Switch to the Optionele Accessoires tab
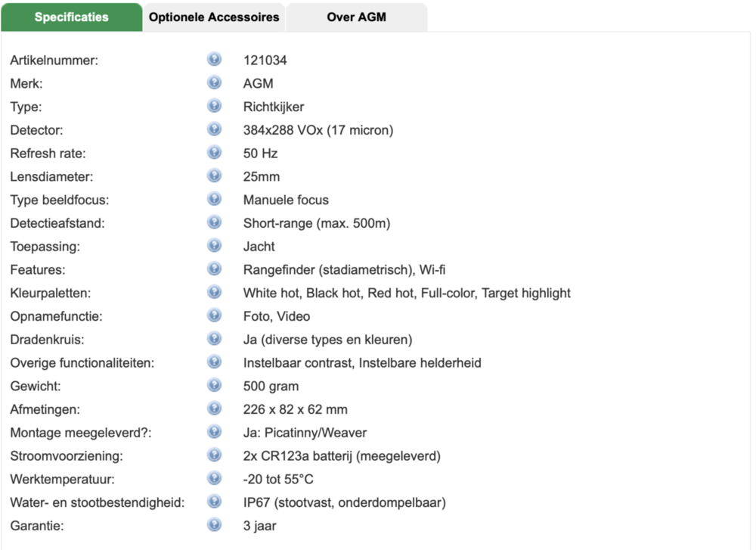 (x=214, y=17)
